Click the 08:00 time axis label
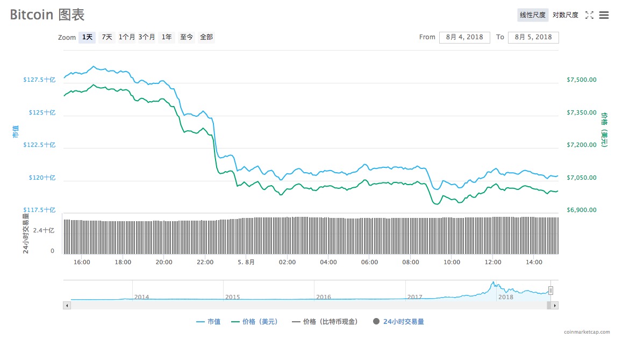 coord(411,262)
